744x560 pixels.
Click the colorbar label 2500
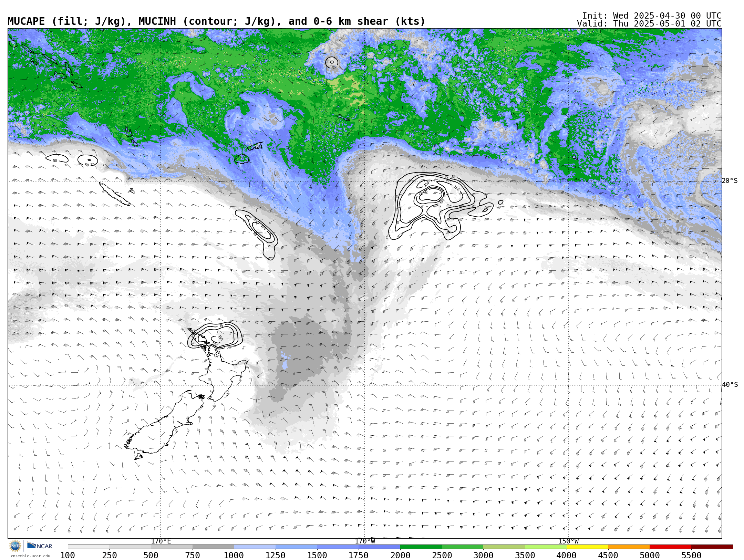(x=442, y=556)
